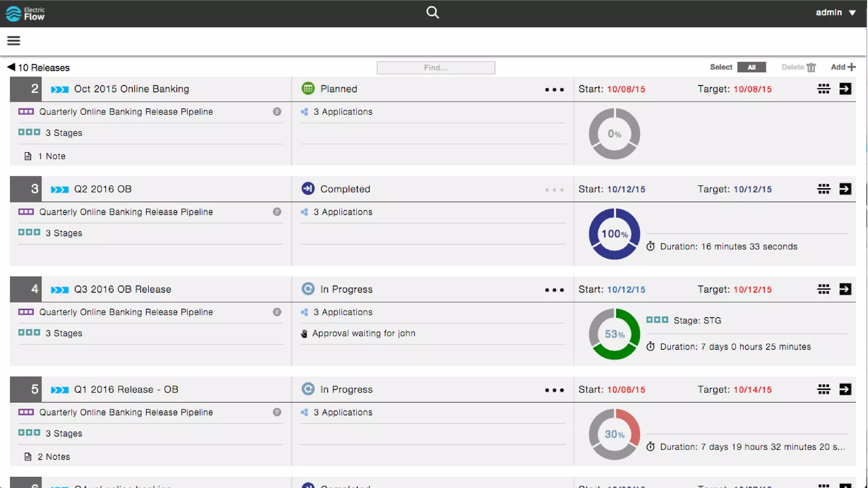Click the Delete trash icon
The height and width of the screenshot is (488, 868).
coord(811,67)
